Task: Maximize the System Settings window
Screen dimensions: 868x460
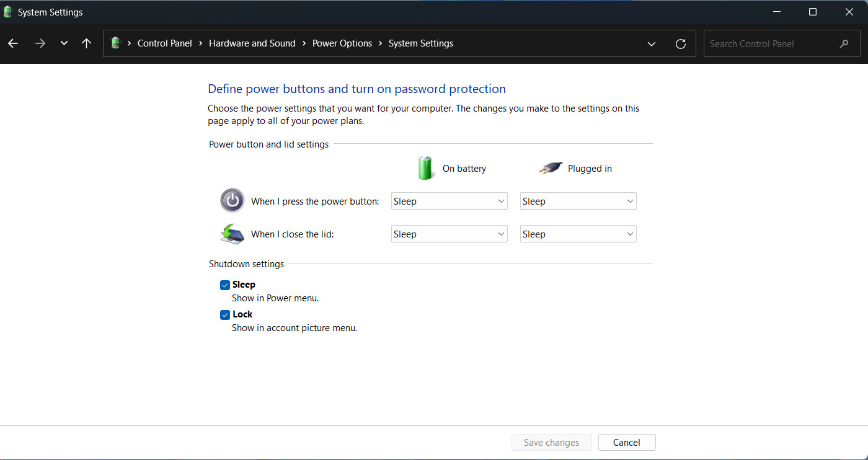Action: (x=813, y=12)
